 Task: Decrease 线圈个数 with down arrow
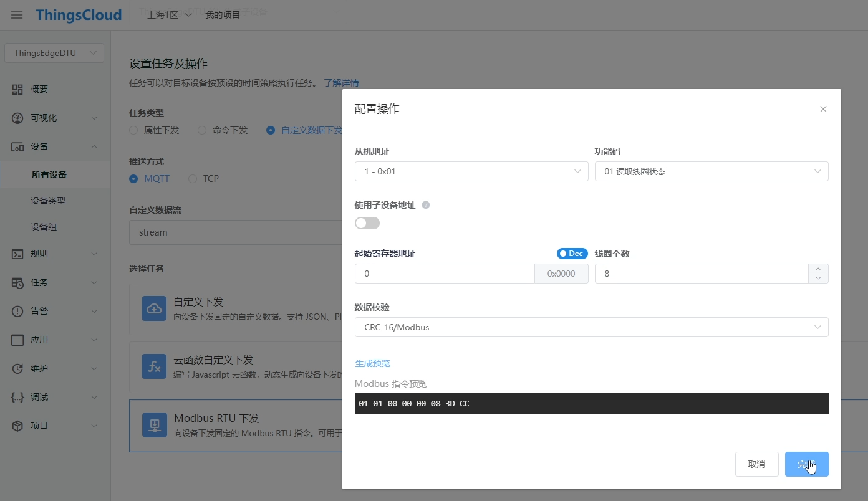click(x=819, y=279)
